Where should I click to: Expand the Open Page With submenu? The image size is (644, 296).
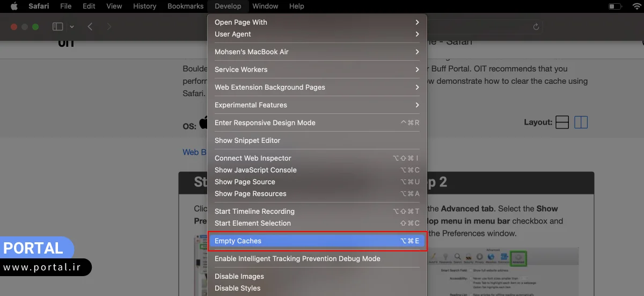point(317,22)
